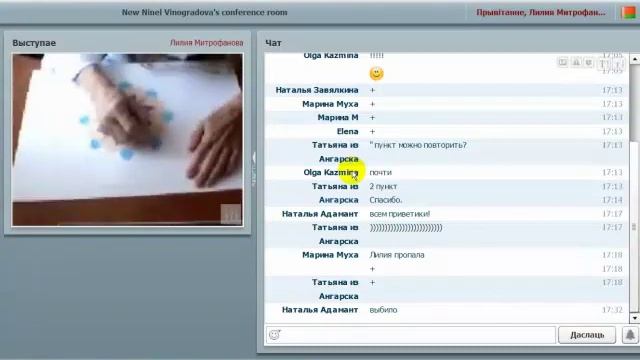Screen dimensions: 640x360
Task: Click Наталья Адамант beside 'всем приветики!'
Action: click(x=320, y=214)
